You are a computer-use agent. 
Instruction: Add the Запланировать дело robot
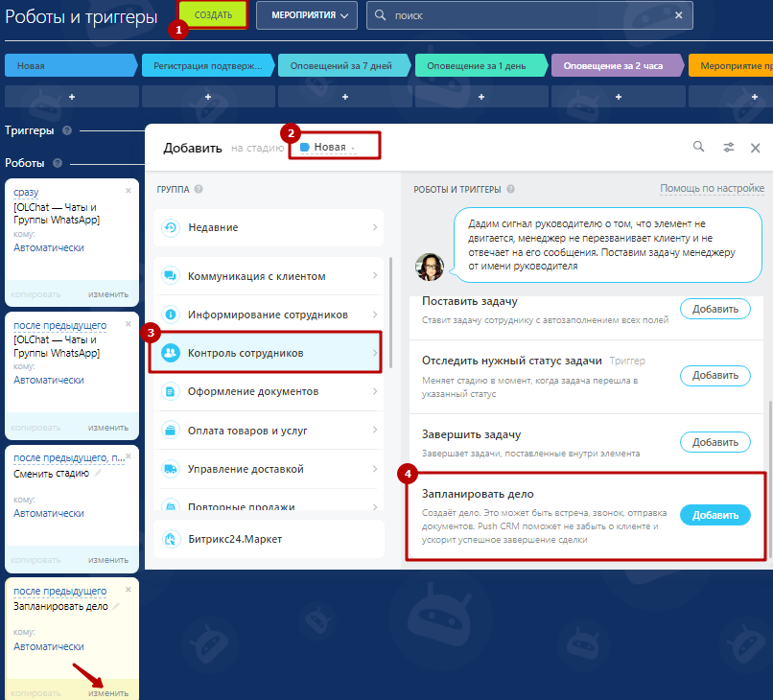coord(714,515)
